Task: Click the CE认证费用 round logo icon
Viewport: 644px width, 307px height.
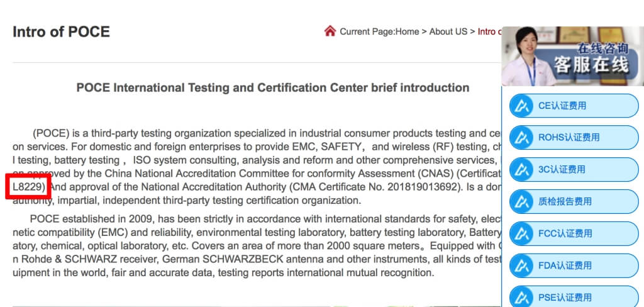Action: coord(521,106)
